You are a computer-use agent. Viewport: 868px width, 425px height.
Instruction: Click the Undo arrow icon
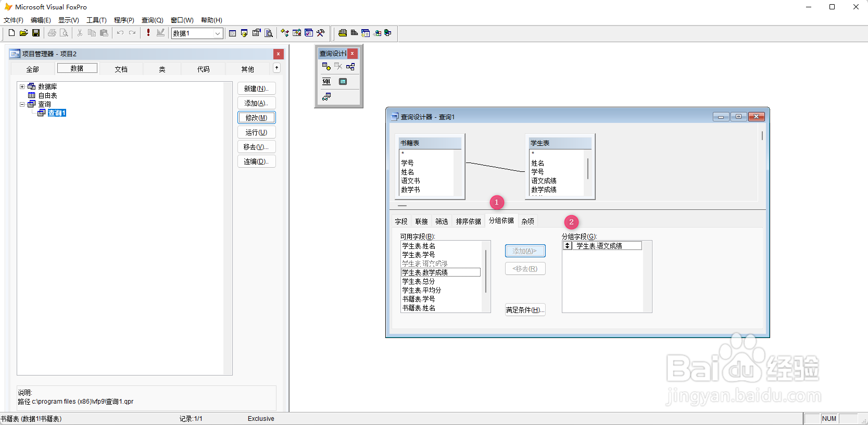click(120, 33)
